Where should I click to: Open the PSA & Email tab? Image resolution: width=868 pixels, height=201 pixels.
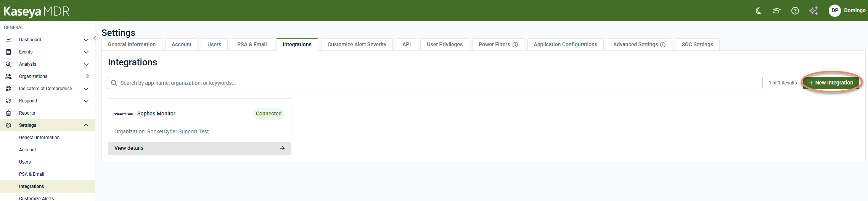coord(252,44)
